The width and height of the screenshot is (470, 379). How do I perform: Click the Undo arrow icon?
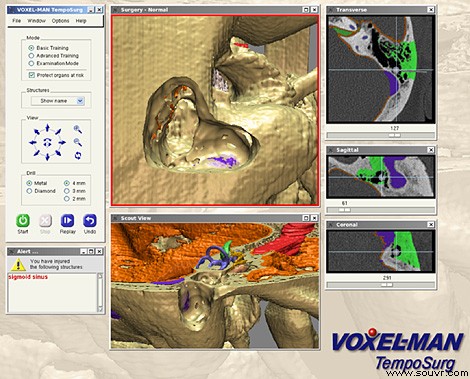(90, 221)
